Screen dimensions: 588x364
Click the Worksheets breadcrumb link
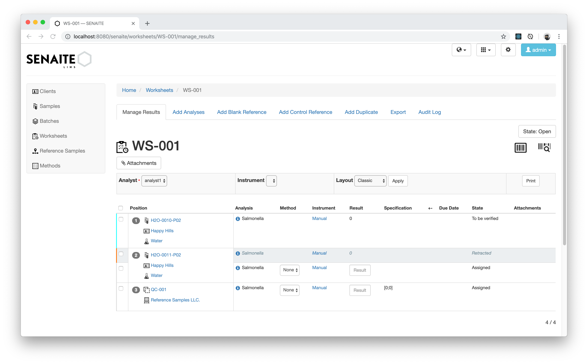tap(159, 90)
